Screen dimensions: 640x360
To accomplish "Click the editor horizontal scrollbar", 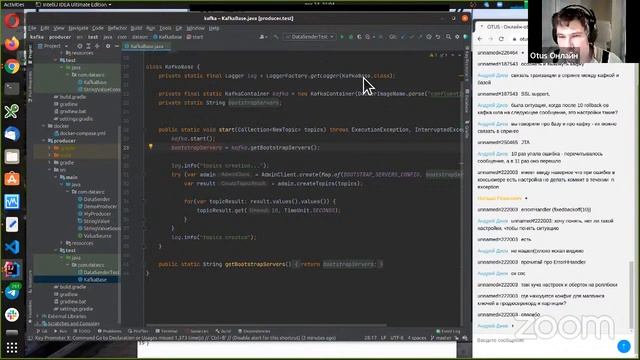I will tap(265, 325).
